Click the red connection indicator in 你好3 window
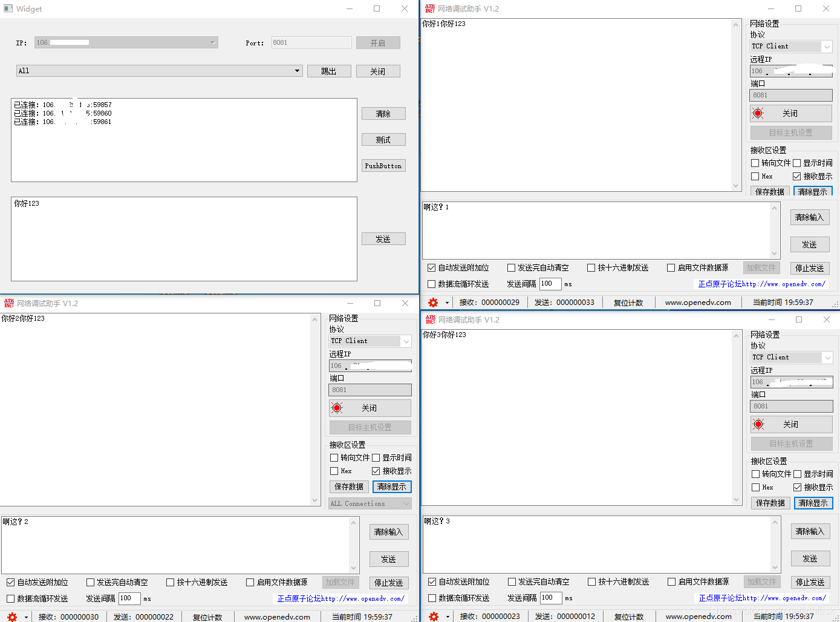The width and height of the screenshot is (840, 622). pyautogui.click(x=758, y=424)
